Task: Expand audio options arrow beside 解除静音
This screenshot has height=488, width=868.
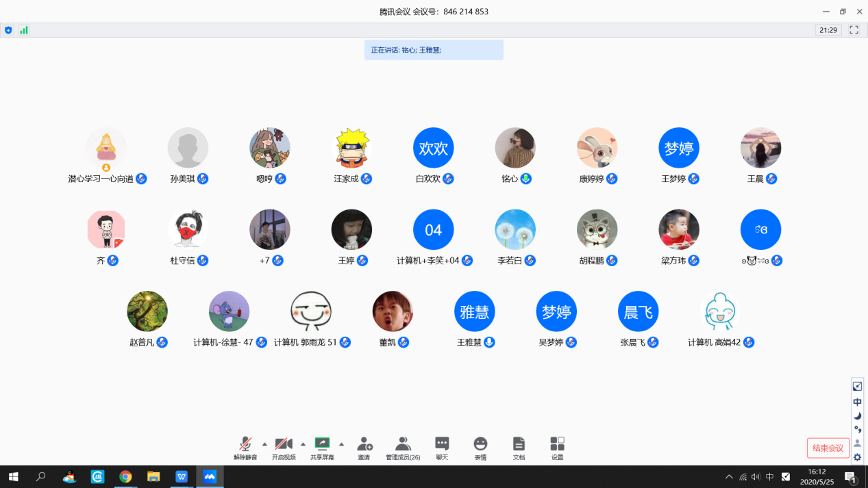Action: [264, 444]
